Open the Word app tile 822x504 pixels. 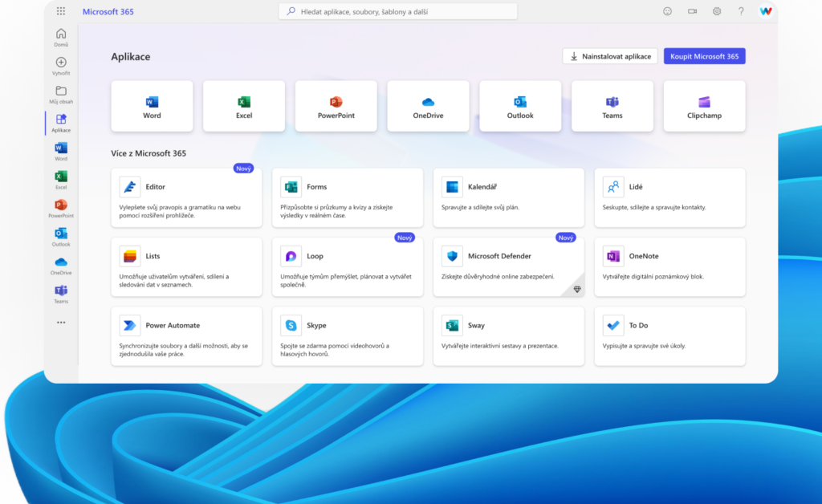pyautogui.click(x=152, y=106)
